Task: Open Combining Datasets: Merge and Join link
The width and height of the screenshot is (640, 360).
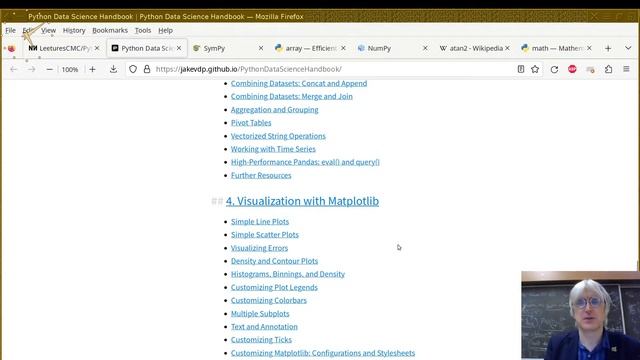Action: point(291,96)
